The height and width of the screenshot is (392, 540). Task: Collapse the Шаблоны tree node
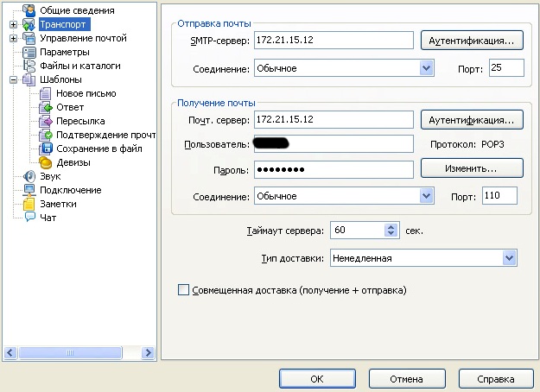[x=13, y=79]
